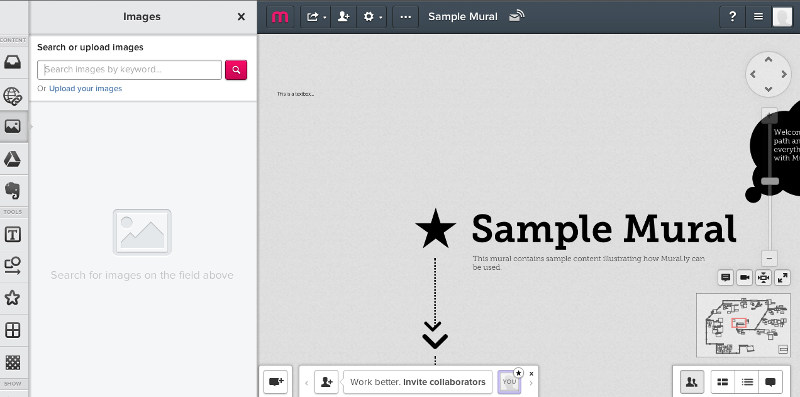Toggle the collaborators people button
800x397 pixels.
coord(692,382)
